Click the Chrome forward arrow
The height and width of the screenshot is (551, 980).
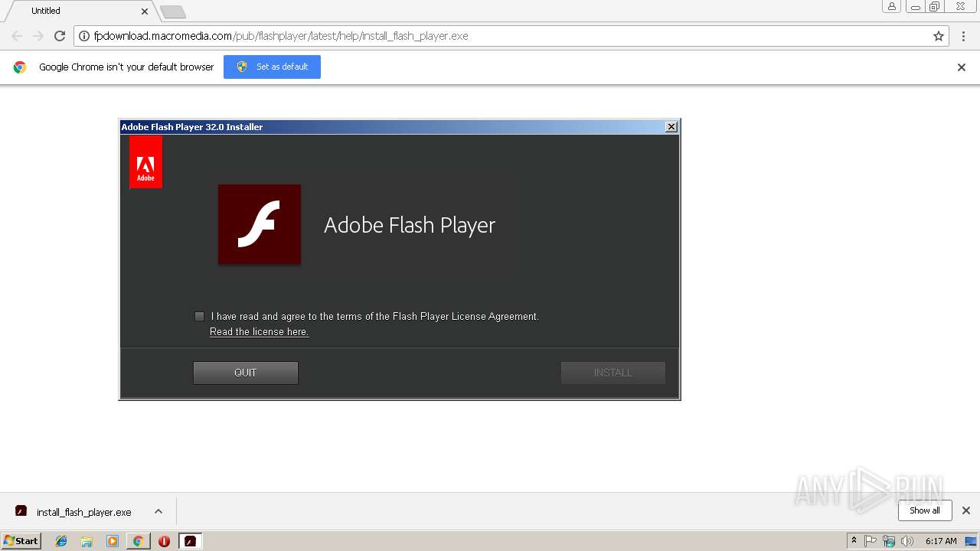38,36
